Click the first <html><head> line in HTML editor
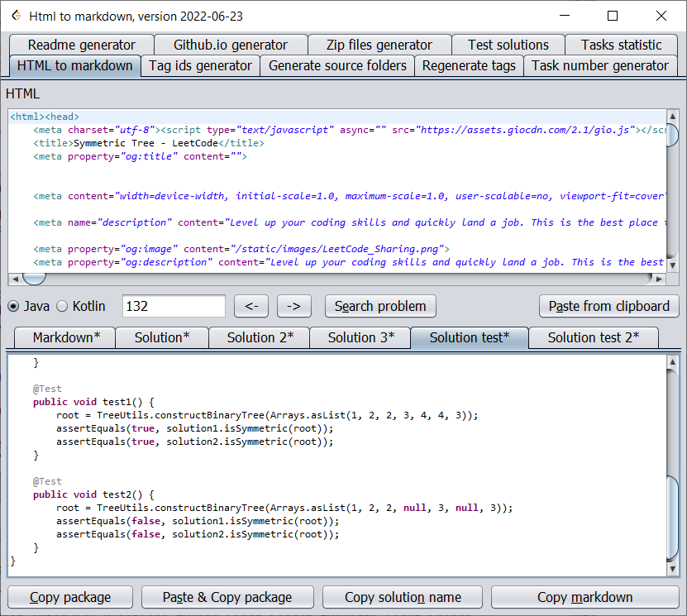687x616 pixels. point(45,117)
